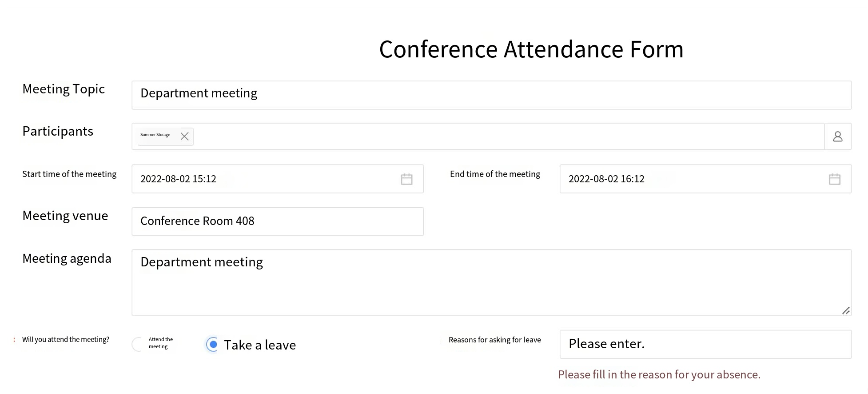Open the end time calendar icon

834,179
